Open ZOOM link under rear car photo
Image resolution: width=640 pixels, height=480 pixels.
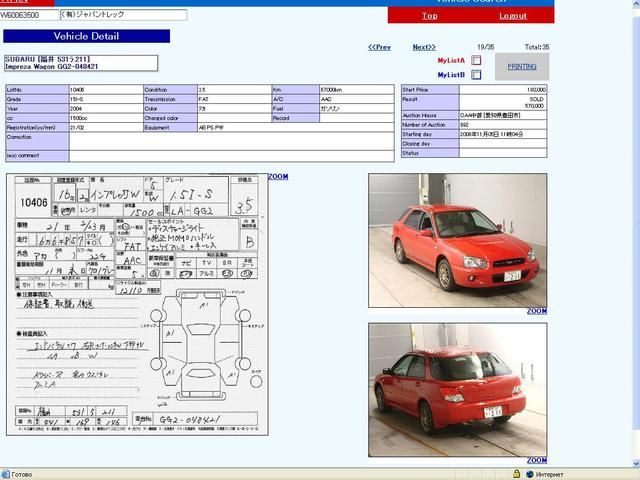537,460
